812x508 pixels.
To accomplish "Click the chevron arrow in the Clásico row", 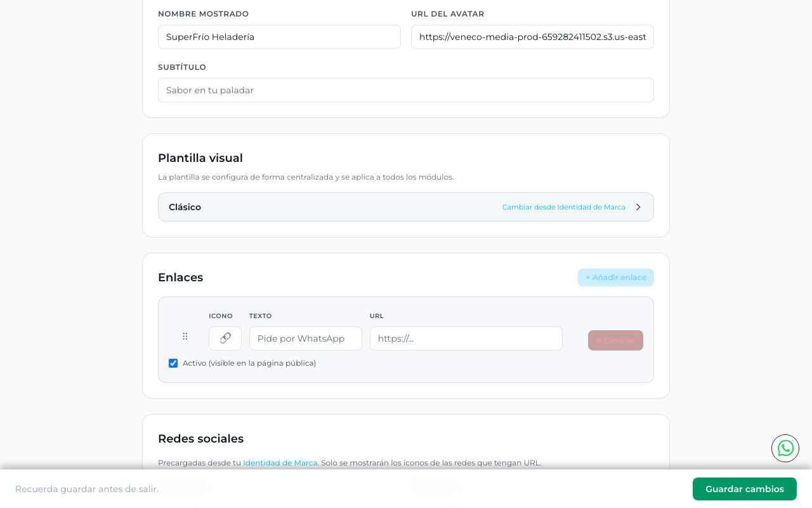I will pos(638,207).
